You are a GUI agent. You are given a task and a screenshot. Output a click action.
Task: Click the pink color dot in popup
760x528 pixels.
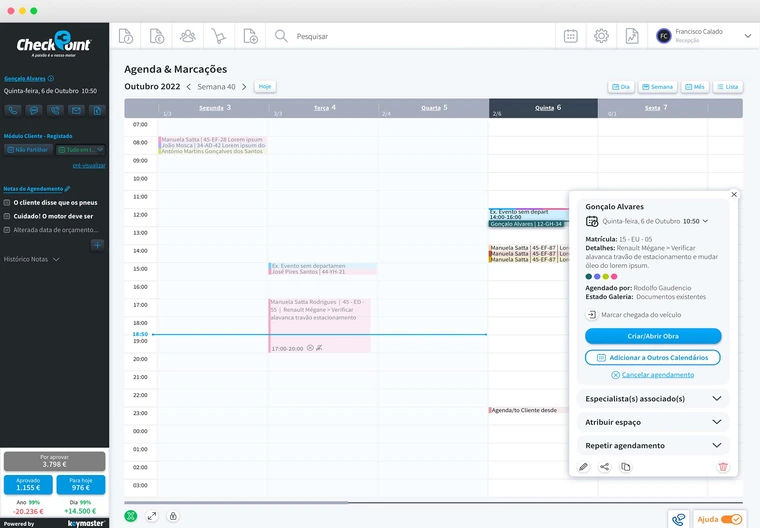point(614,276)
